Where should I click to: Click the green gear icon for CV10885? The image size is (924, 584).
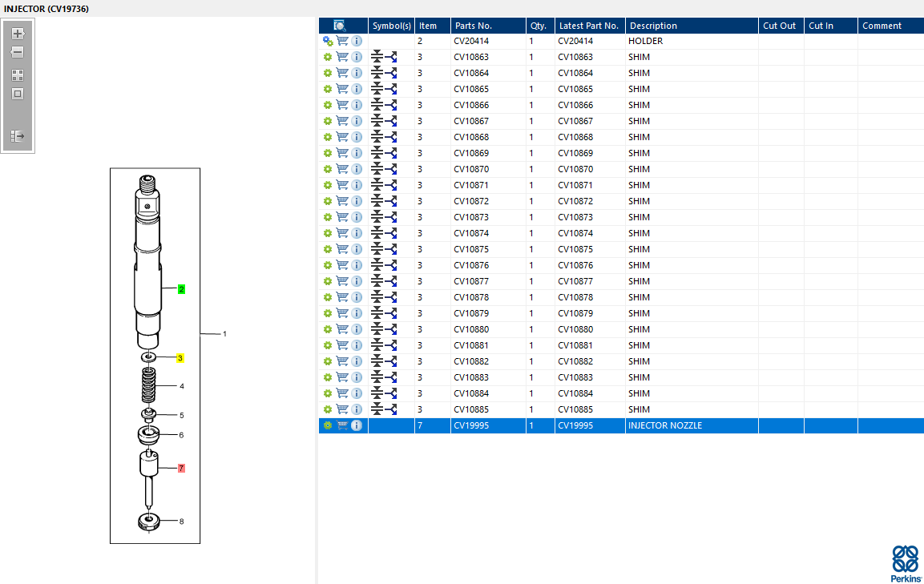click(x=328, y=409)
